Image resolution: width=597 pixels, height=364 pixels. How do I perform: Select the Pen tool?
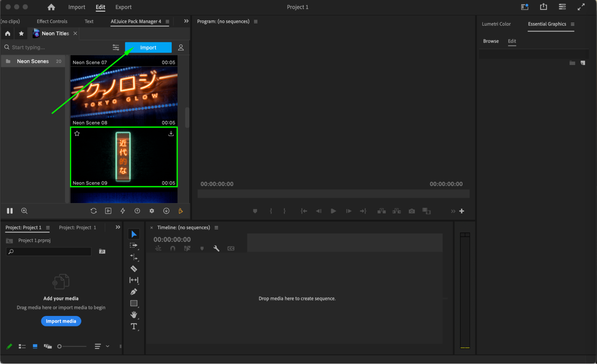pos(134,292)
